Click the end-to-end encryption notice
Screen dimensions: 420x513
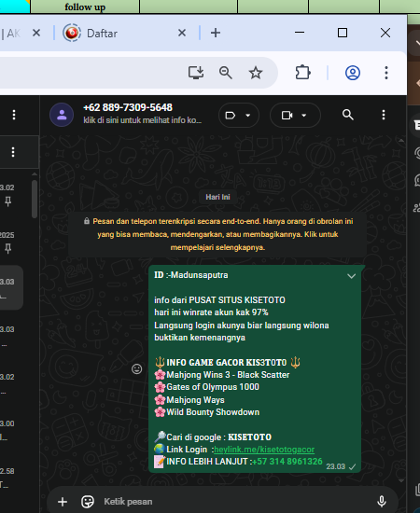point(217,234)
